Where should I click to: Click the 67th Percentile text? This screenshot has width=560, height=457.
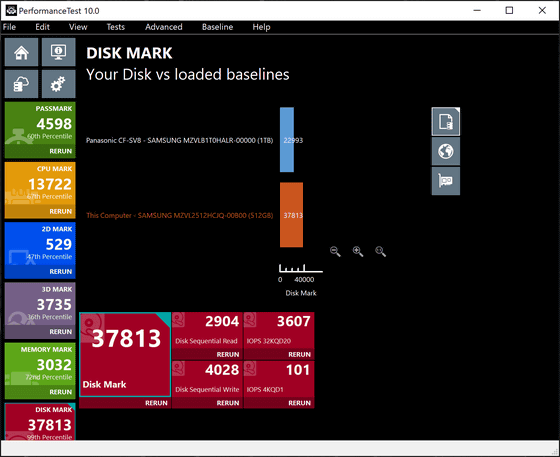pos(50,197)
